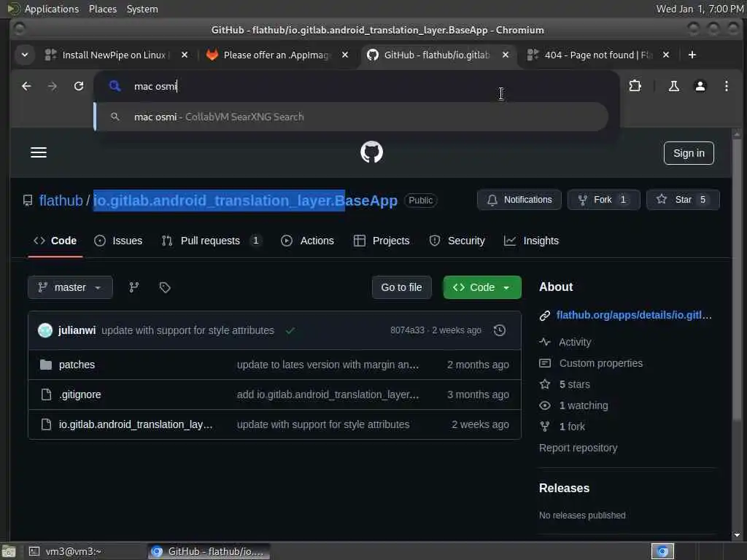Open the Applications menu
Viewport: 747px width, 560px height.
pyautogui.click(x=52, y=9)
